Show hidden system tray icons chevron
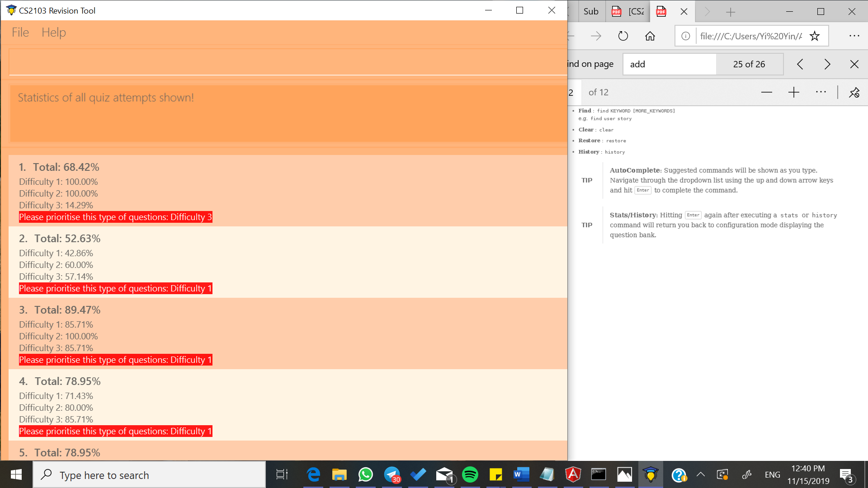 tap(701, 474)
